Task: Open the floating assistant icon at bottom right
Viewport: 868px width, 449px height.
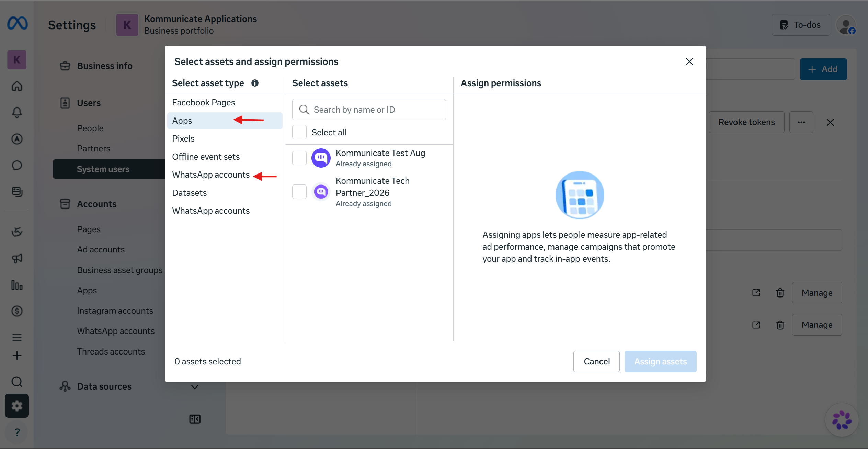Action: pyautogui.click(x=842, y=420)
